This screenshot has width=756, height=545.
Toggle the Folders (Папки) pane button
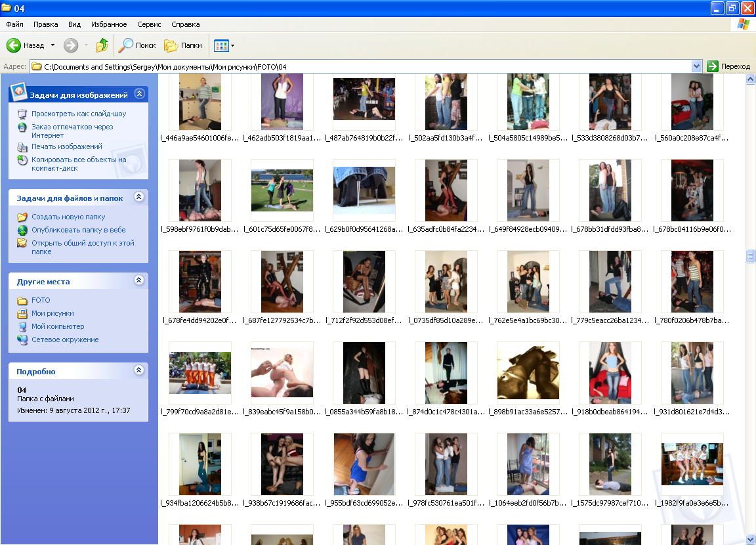tap(183, 45)
